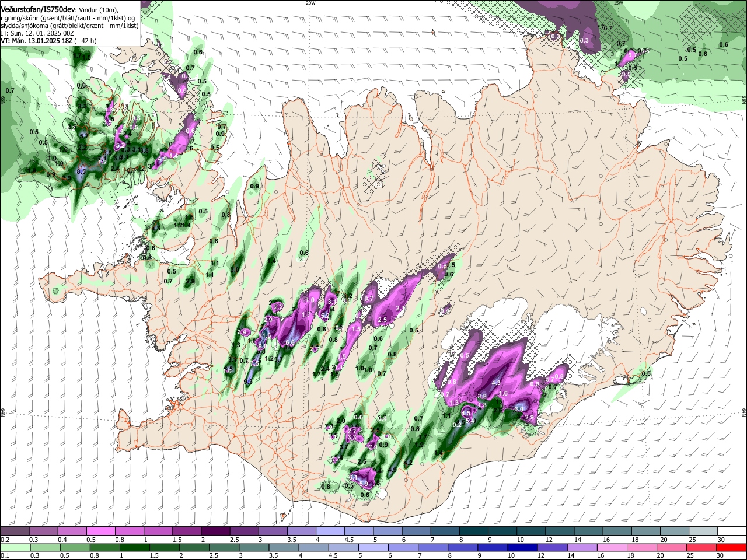Click the 8.5 precipitation value in Westfjords
Image resolution: width=747 pixels, height=560 pixels.
tap(81, 171)
